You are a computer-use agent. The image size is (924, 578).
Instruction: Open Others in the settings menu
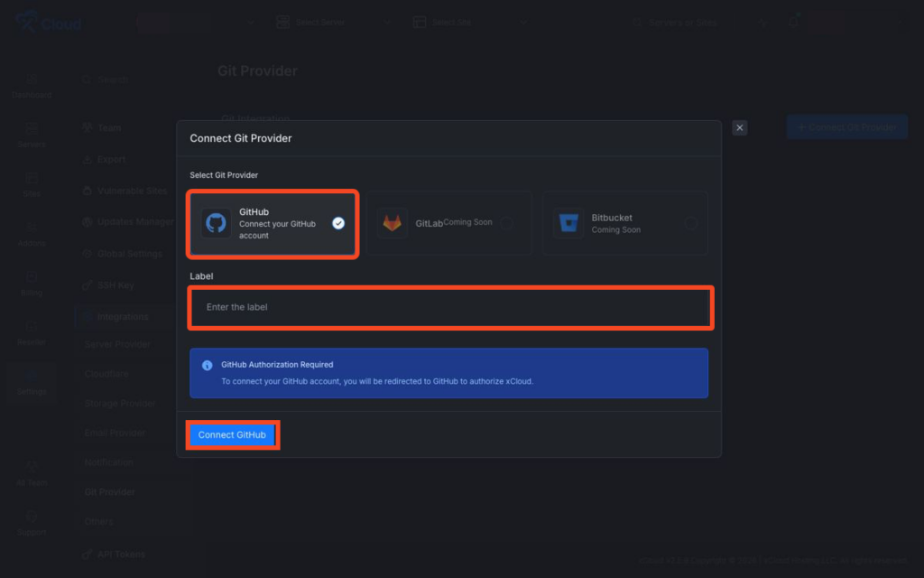(x=98, y=521)
